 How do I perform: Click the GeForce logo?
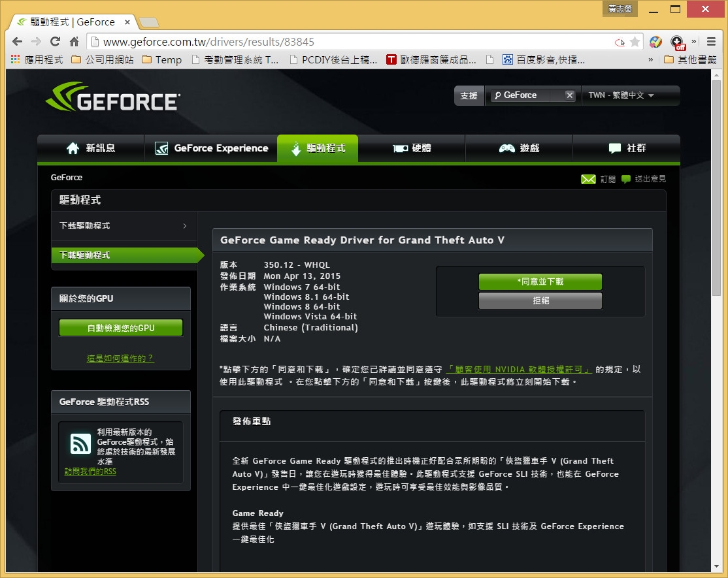(113, 97)
